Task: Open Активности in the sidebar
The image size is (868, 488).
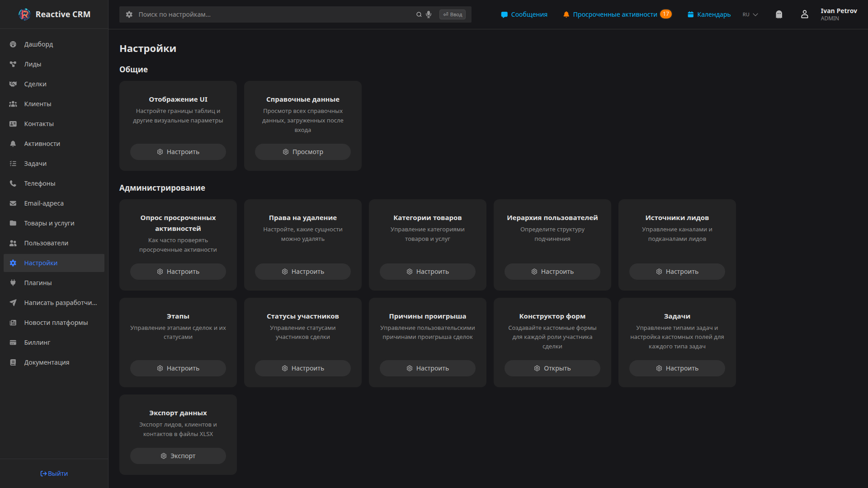Action: 54,144
